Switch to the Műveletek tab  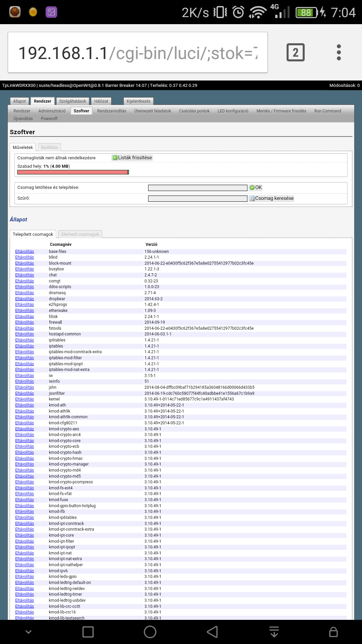coord(23,148)
